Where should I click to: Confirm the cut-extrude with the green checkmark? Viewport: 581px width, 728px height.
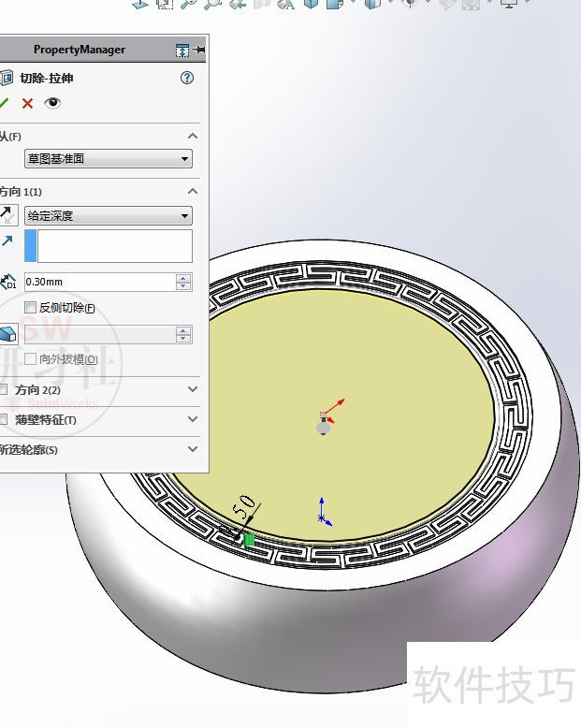(x=5, y=103)
